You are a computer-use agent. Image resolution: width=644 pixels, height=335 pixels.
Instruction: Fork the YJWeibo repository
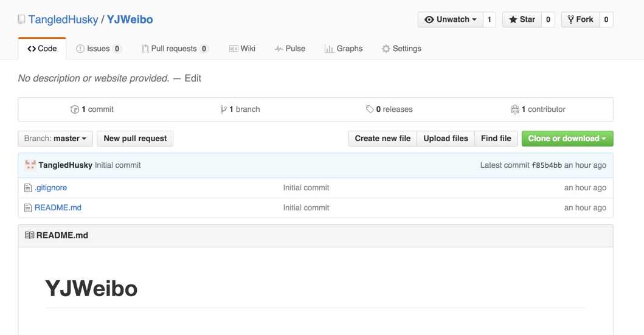(580, 19)
